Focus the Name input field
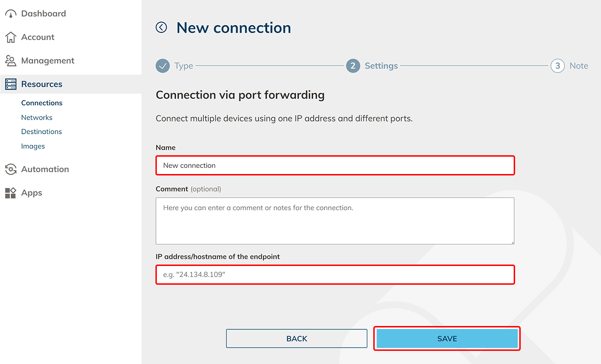 [335, 166]
